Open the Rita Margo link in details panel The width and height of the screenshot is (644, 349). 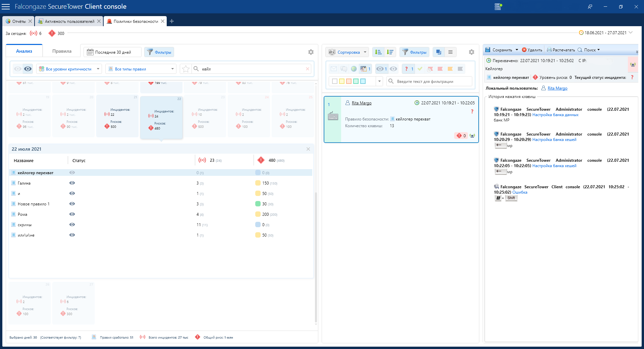557,88
